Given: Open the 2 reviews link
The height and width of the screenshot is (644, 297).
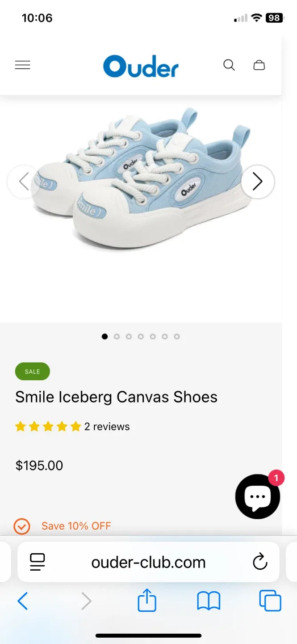Looking at the screenshot, I should [107, 426].
